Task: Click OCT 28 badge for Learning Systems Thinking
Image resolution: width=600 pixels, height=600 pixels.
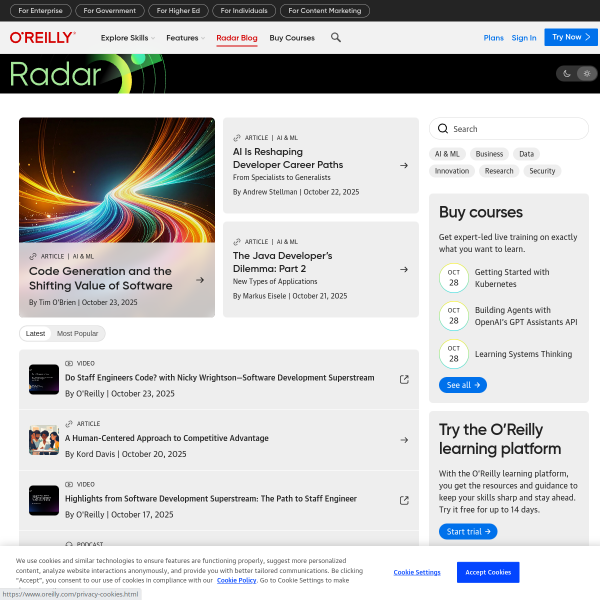Action: (454, 354)
